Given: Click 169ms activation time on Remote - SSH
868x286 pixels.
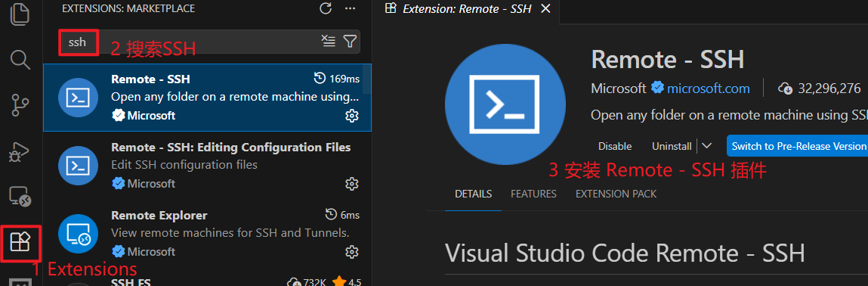Looking at the screenshot, I should pos(337,79).
